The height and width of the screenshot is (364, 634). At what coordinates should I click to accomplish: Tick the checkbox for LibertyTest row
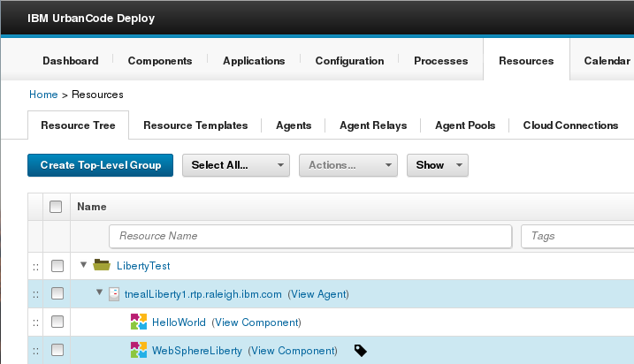(x=57, y=265)
